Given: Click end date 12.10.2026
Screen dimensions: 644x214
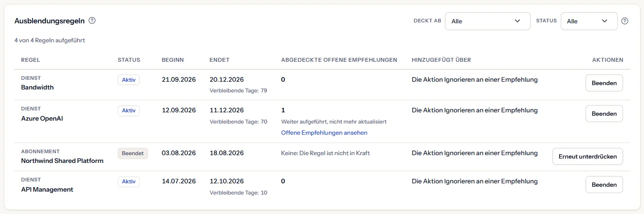Looking at the screenshot, I should [227, 181].
